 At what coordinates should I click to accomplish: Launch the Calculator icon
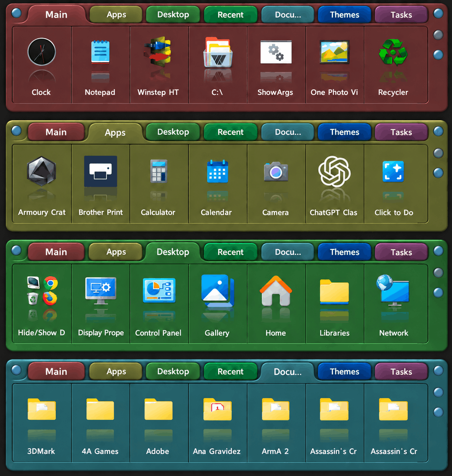(x=158, y=171)
